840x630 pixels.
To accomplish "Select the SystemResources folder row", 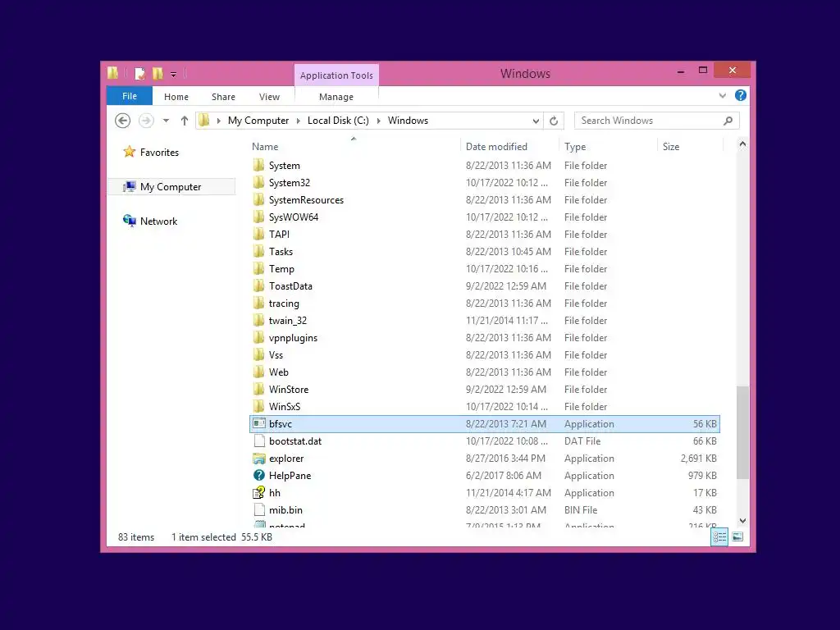I will (x=485, y=200).
